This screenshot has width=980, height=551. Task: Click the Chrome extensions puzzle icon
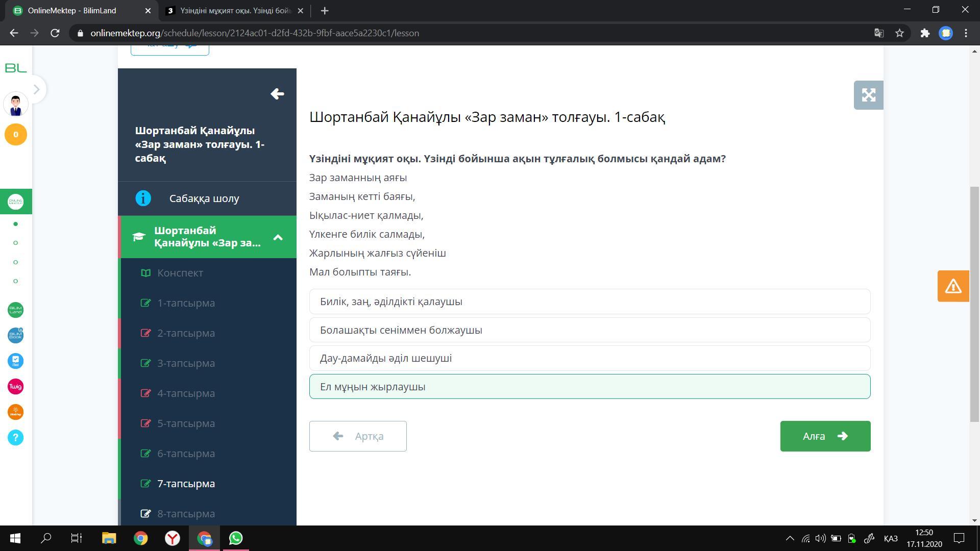[x=925, y=33]
